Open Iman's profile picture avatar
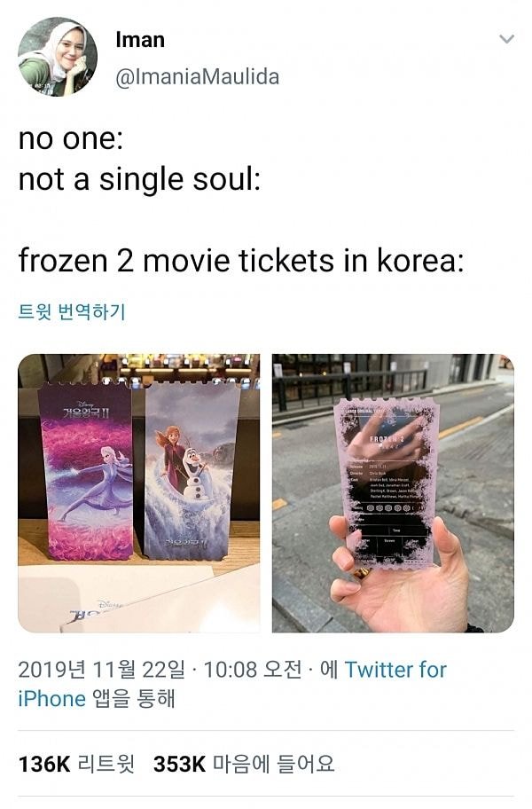Viewport: 532px width, 809px height. pos(58,56)
